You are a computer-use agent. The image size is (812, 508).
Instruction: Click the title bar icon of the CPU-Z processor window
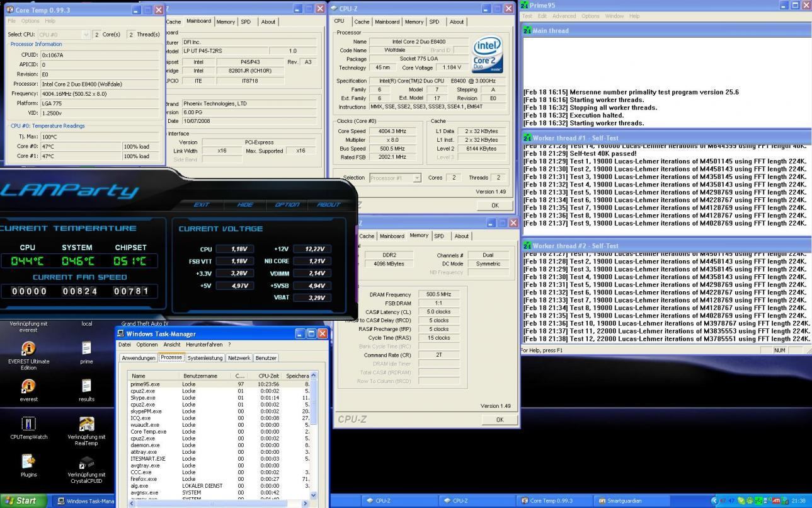point(334,9)
